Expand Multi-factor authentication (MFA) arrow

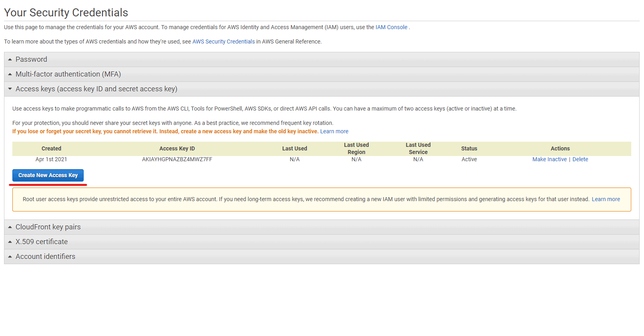coord(10,74)
